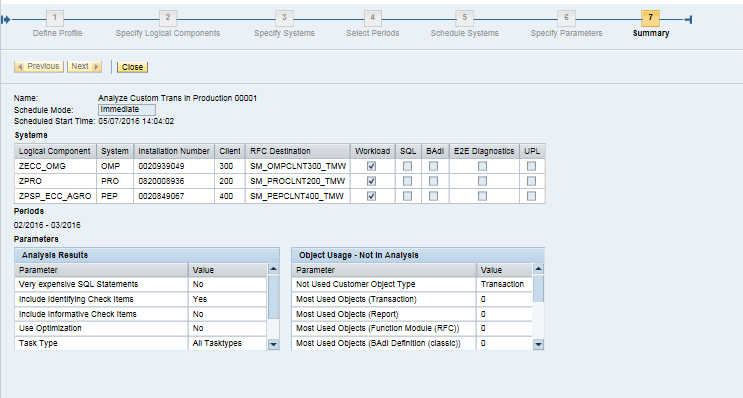Select step 5 Schedule Systems
Screen dimensions: 743x398
[464, 18]
